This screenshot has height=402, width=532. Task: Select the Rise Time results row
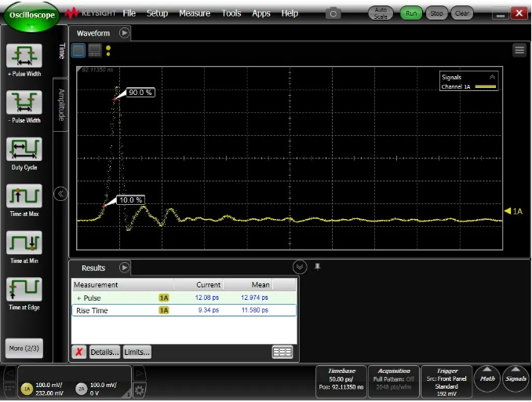click(184, 310)
